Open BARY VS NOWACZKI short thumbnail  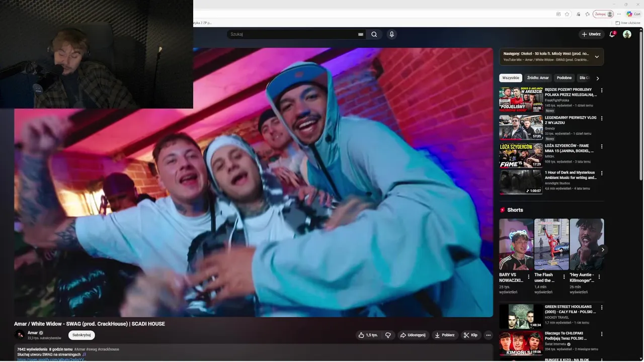pyautogui.click(x=516, y=244)
